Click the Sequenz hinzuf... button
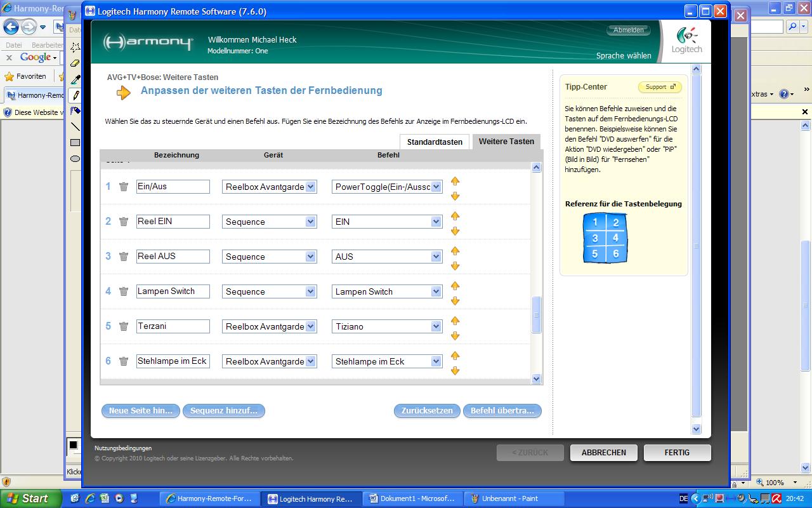The width and height of the screenshot is (812, 508). click(x=224, y=411)
